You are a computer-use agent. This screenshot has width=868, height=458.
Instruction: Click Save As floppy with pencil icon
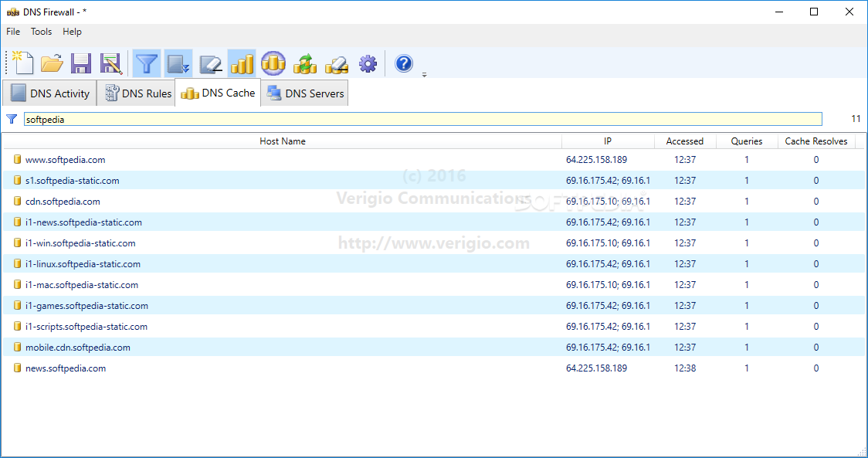(110, 63)
